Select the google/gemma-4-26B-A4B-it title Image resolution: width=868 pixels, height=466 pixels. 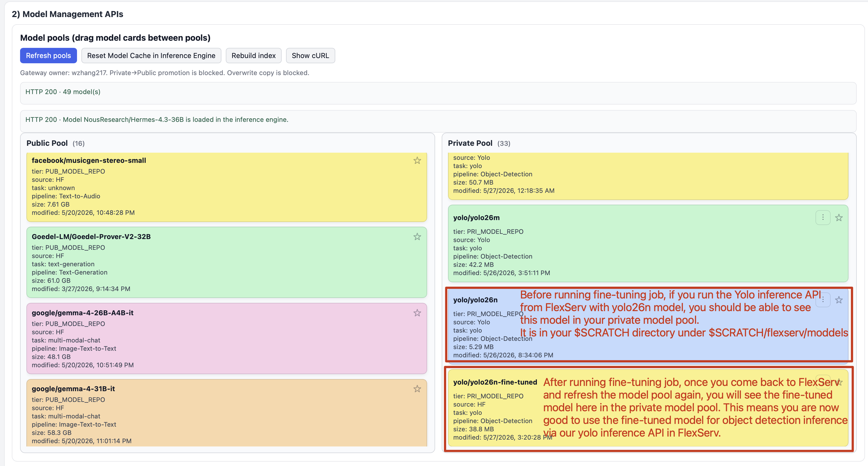(83, 313)
